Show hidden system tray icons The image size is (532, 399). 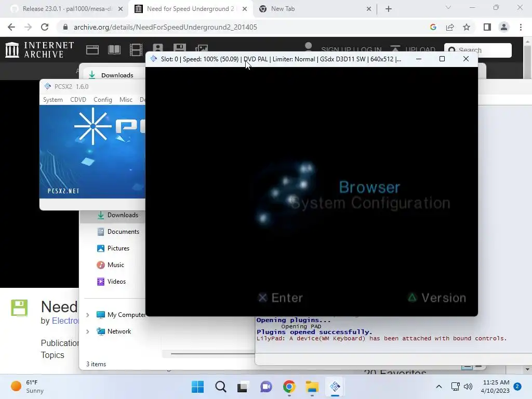pos(438,387)
